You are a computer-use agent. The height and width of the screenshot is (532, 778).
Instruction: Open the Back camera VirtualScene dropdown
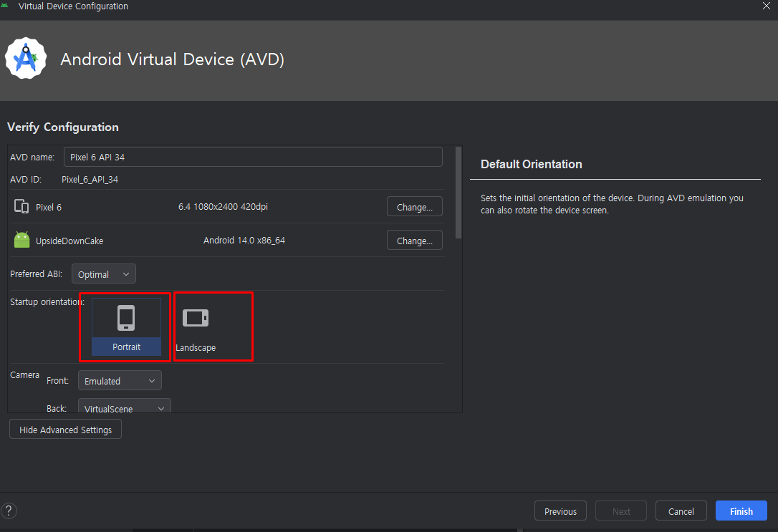click(x=125, y=405)
